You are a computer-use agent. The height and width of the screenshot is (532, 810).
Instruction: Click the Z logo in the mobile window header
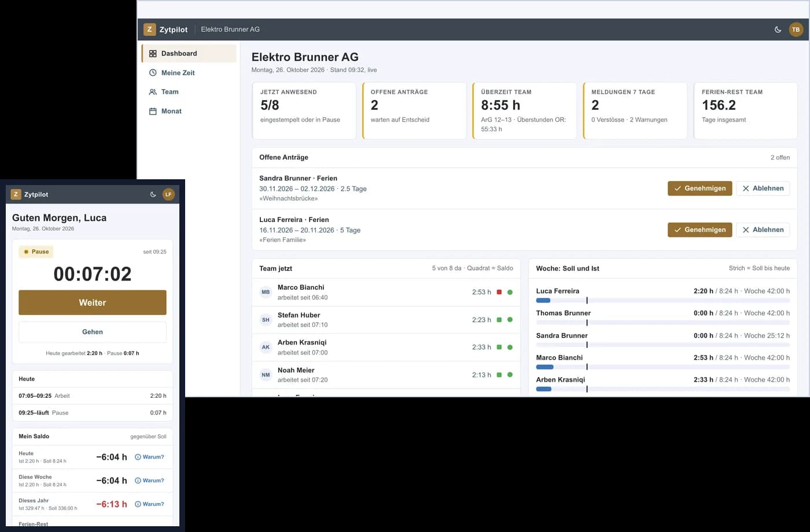16,194
